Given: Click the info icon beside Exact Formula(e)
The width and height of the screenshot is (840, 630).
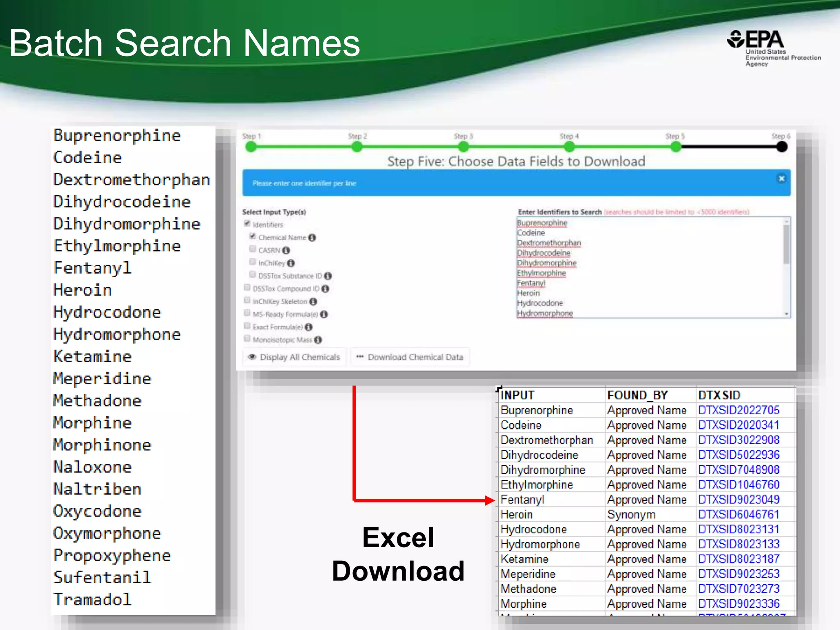Looking at the screenshot, I should point(309,327).
